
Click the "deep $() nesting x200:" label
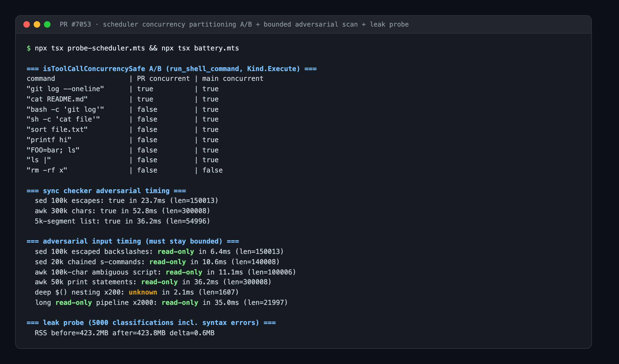80,292
